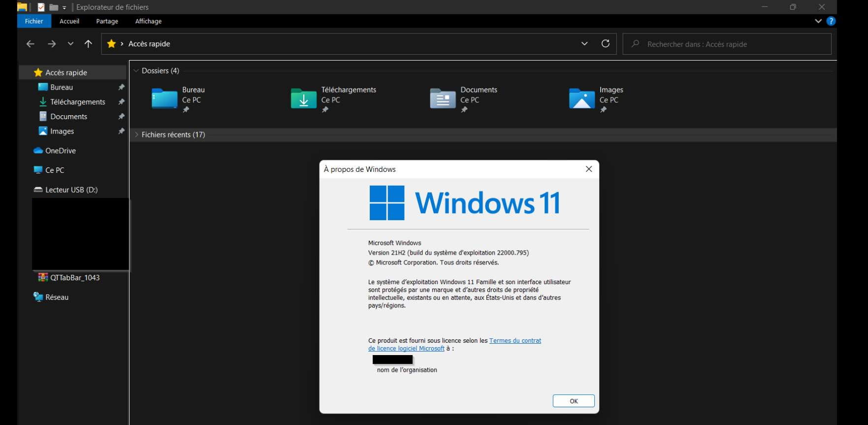Click the refresh button in address bar
Viewport: 868px width, 425px height.
click(606, 43)
